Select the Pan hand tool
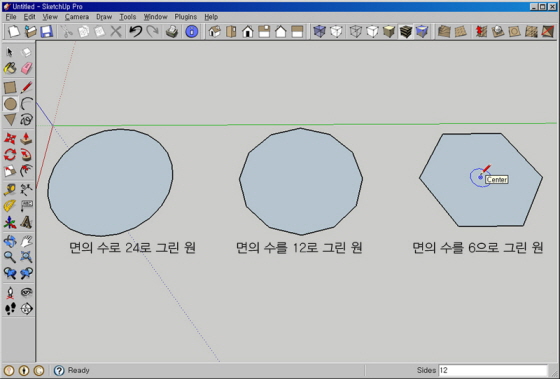Screen dimensions: 560x379 pos(26,241)
